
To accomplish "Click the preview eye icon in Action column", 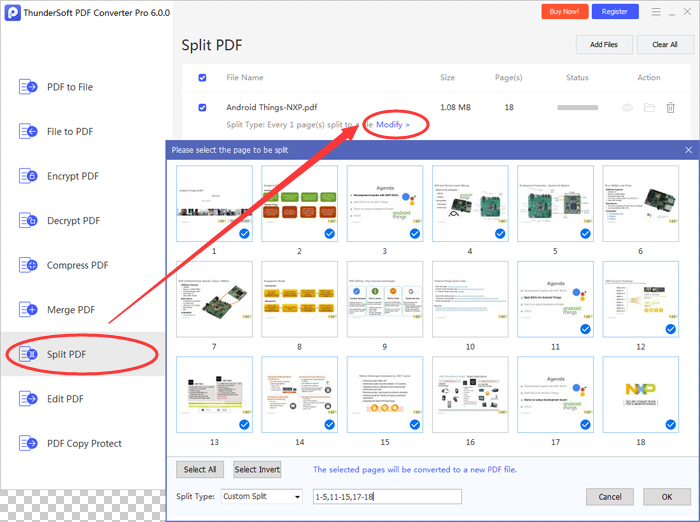I will coord(628,107).
